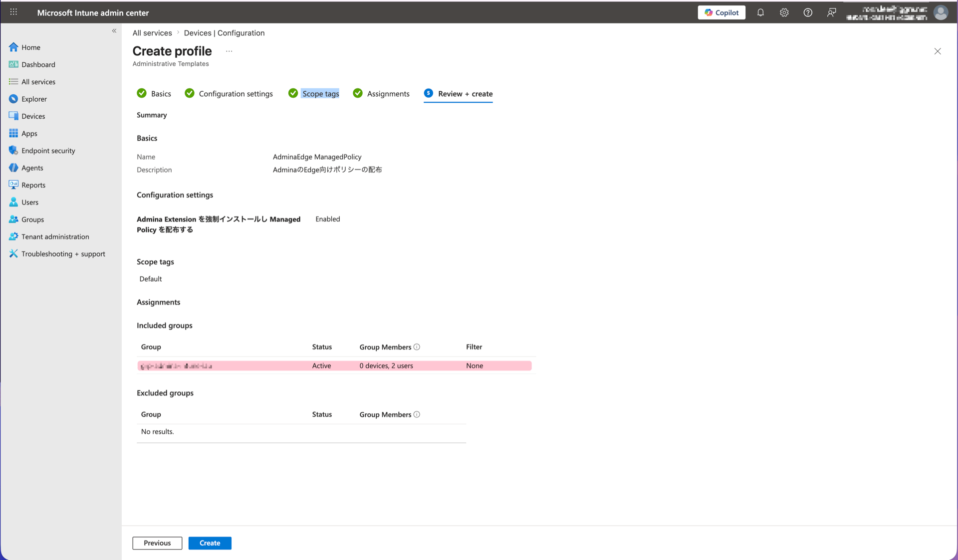
Task: Switch to the Assignments step
Action: (x=381, y=94)
